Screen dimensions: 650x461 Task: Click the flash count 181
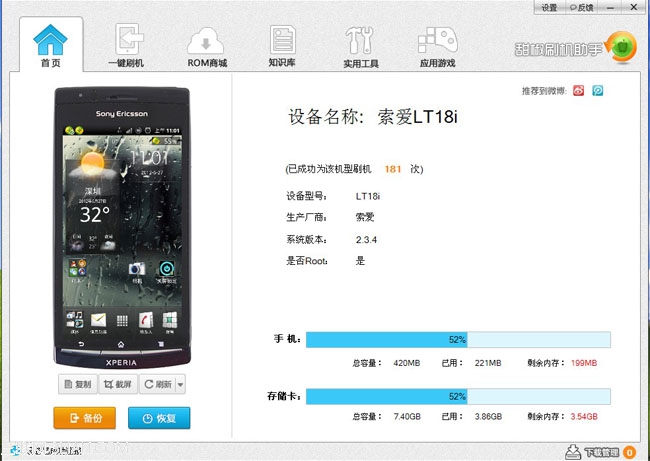[x=393, y=169]
